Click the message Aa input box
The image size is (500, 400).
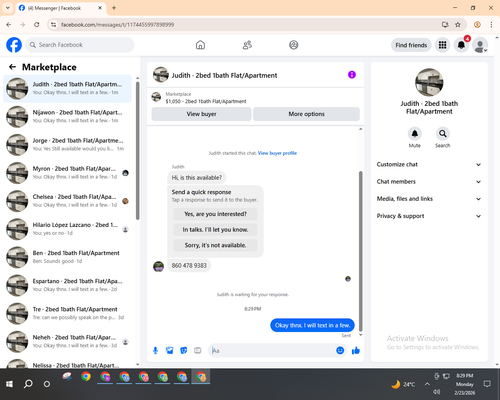(x=272, y=350)
